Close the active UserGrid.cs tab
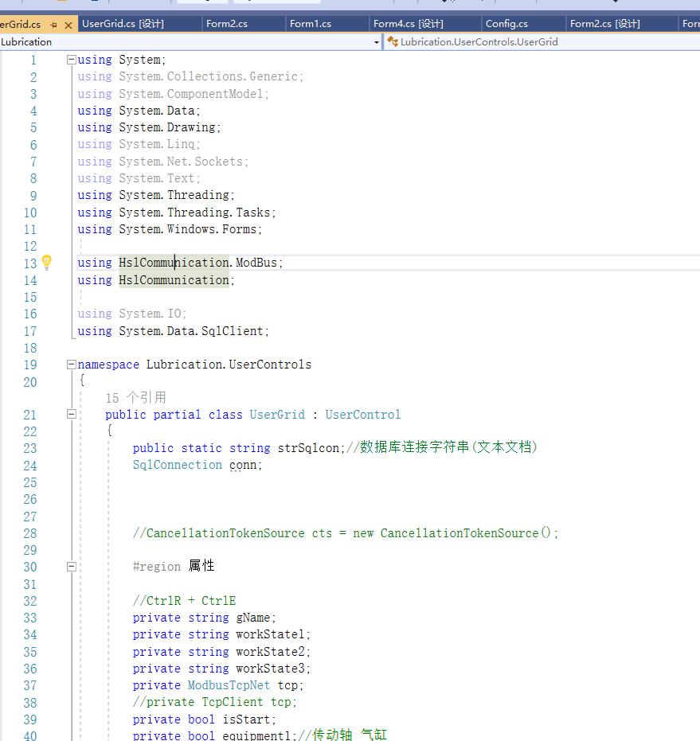Viewport: 700px width, 741px height. coord(68,24)
